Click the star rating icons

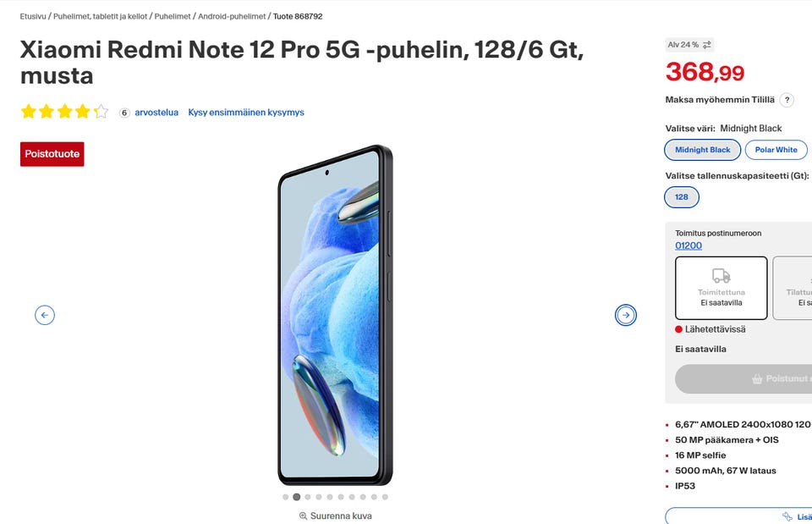coord(65,112)
